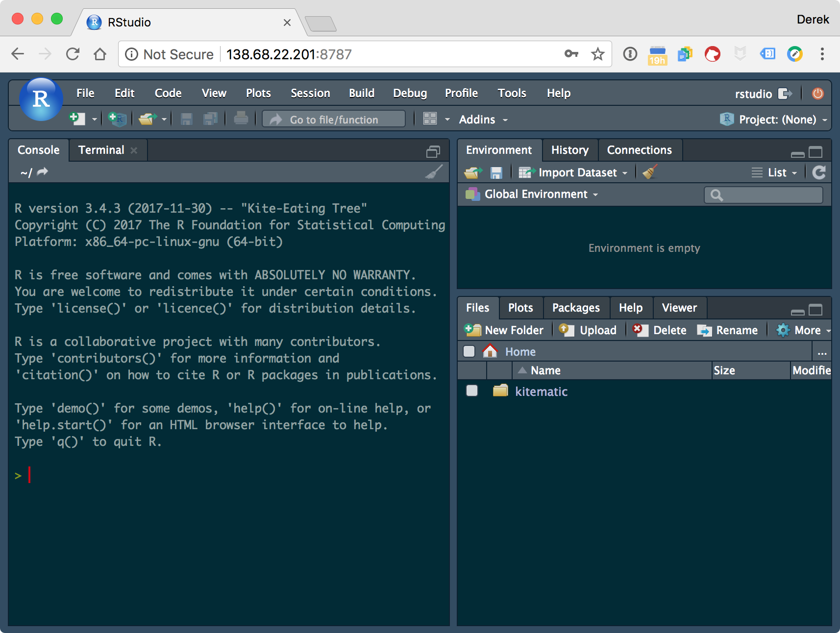Maximize the console pane with the window icon
This screenshot has height=633, width=840.
(x=433, y=152)
